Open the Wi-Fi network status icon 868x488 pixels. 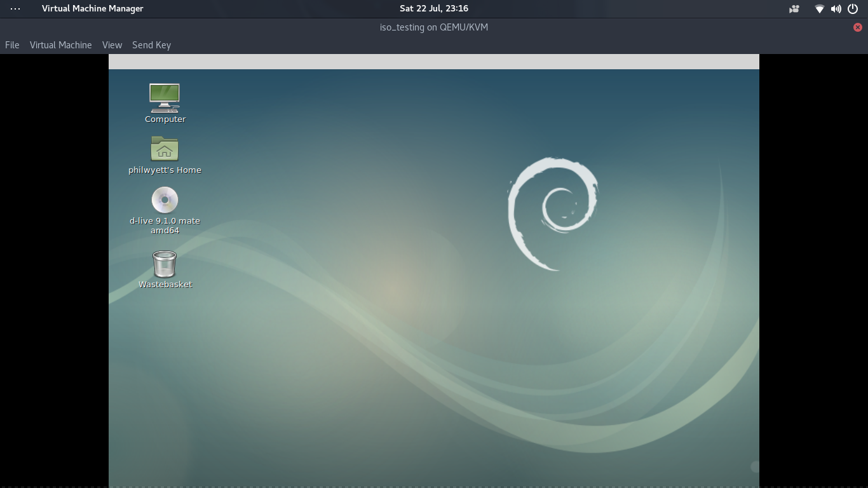pyautogui.click(x=820, y=9)
